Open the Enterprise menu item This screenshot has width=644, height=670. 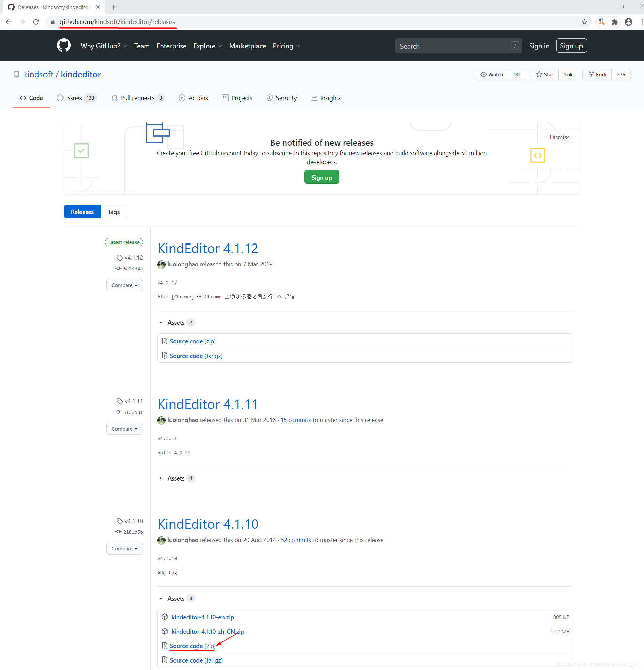tap(171, 46)
